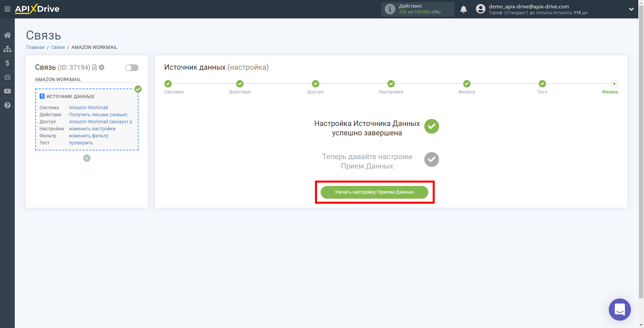
Task: Click the проверить test link
Action: [81, 143]
